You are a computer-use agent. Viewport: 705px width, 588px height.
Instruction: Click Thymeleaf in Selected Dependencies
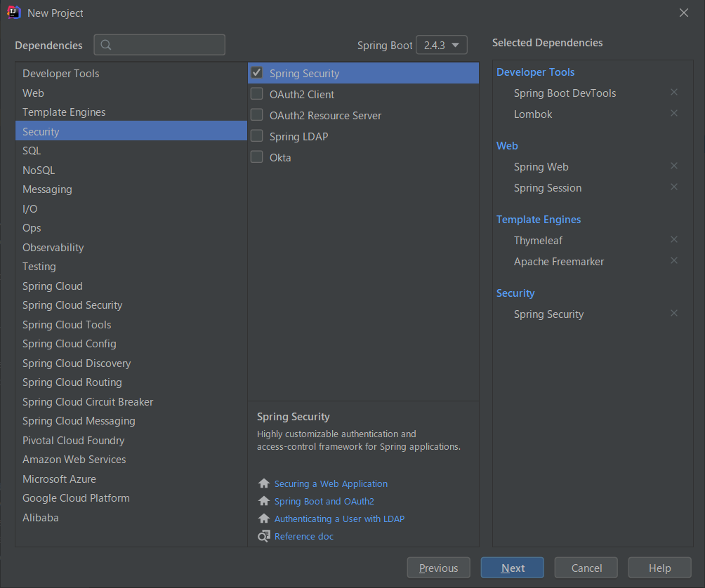538,240
